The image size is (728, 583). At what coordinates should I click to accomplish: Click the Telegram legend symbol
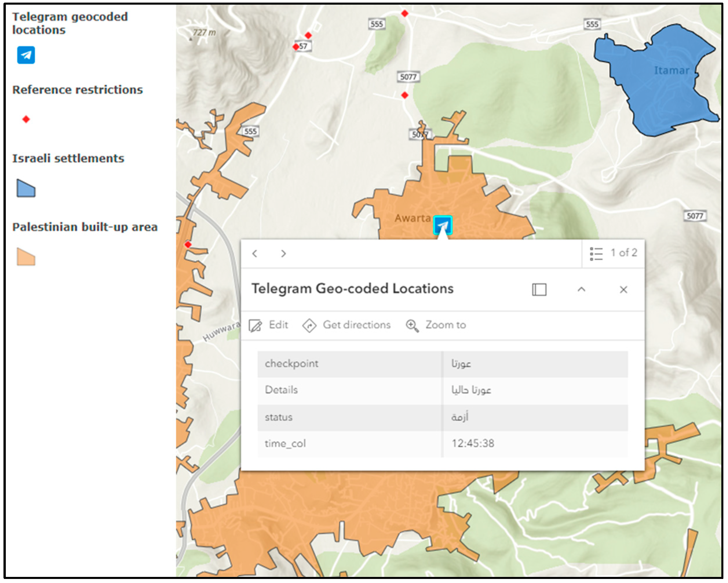click(26, 55)
